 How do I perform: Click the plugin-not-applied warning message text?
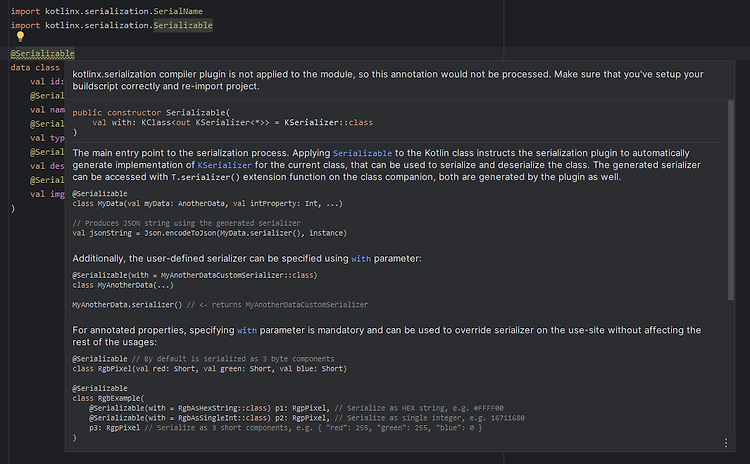pos(388,80)
